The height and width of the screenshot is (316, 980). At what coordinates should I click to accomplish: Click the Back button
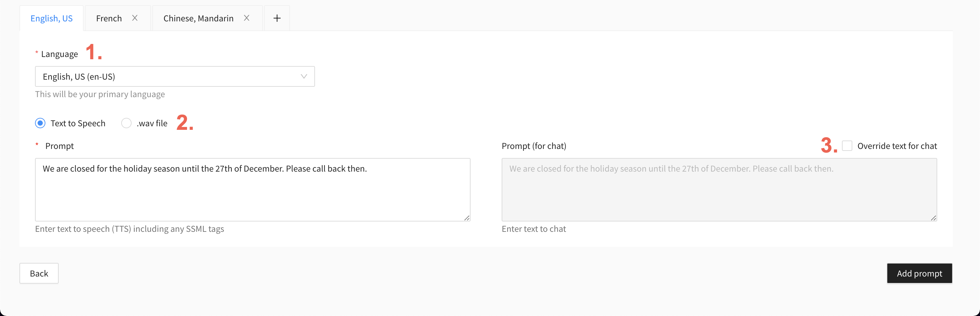coord(39,273)
